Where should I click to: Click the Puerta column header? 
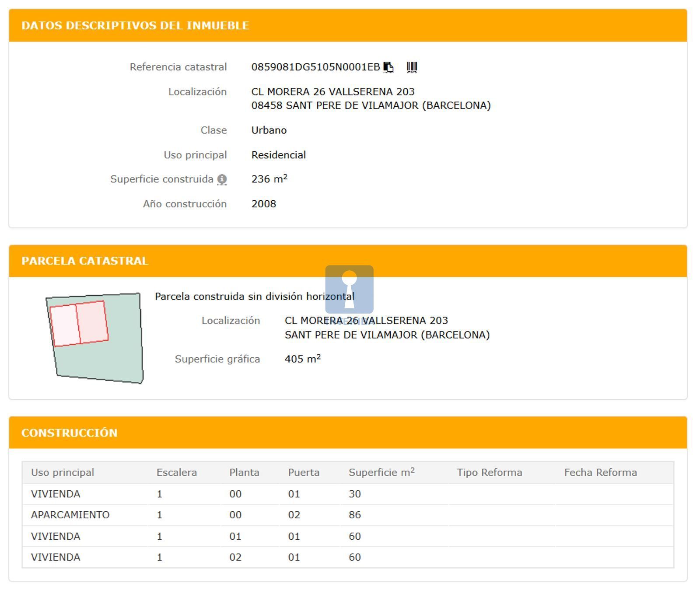[x=304, y=472]
